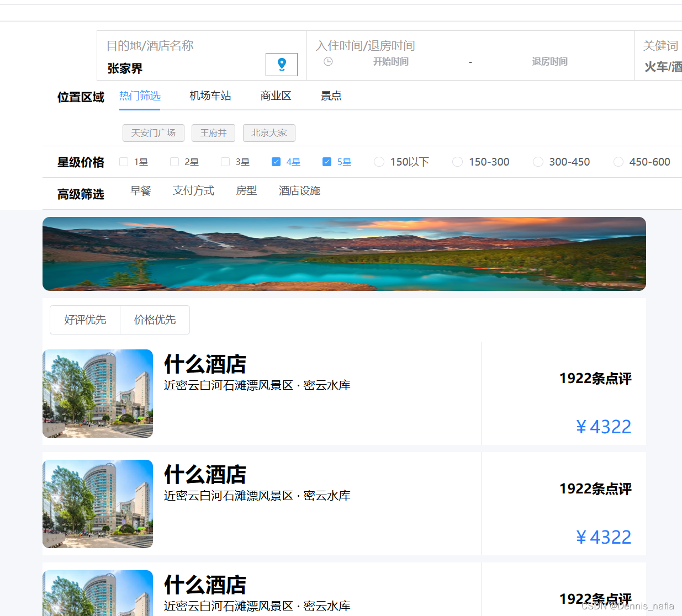The image size is (682, 616).
Task: Check the 1星 checkbox
Action: point(124,161)
